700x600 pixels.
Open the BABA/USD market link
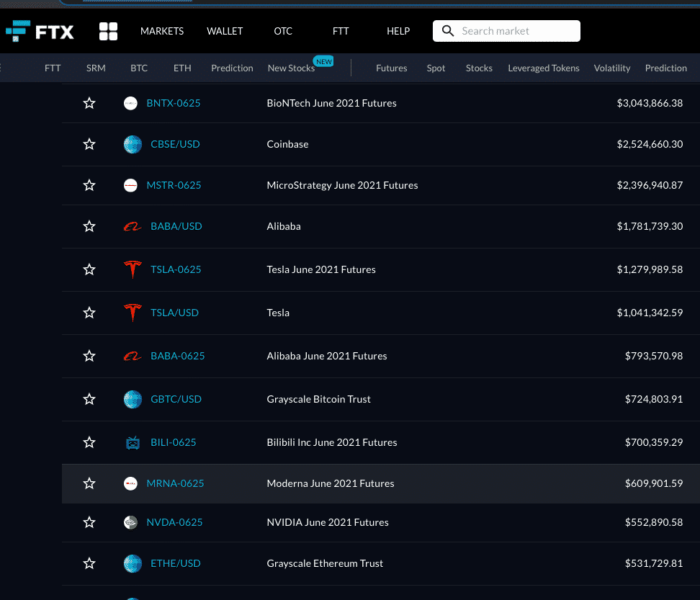(x=176, y=226)
